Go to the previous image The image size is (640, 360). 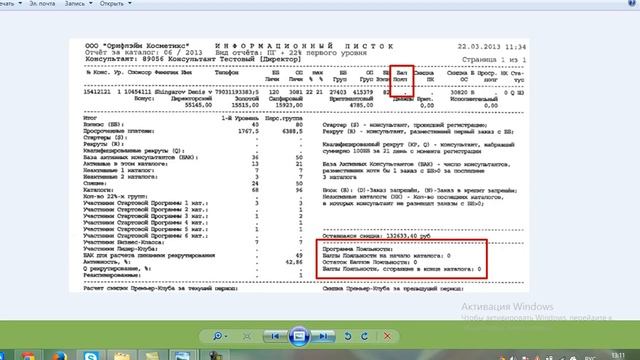[276, 336]
